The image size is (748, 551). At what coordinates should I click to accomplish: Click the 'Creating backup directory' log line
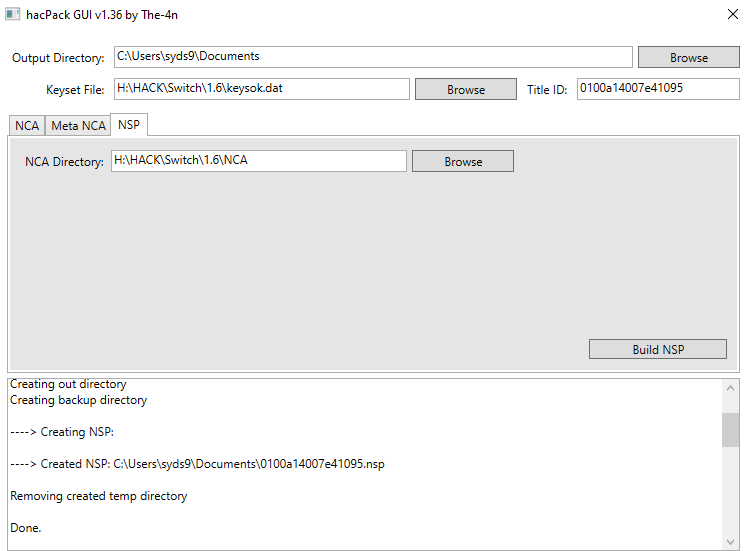(79, 400)
